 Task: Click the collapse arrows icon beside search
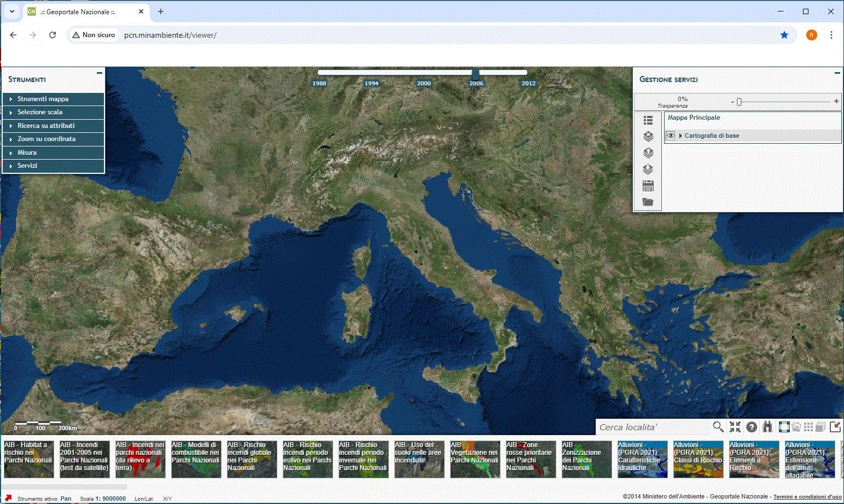click(x=735, y=427)
